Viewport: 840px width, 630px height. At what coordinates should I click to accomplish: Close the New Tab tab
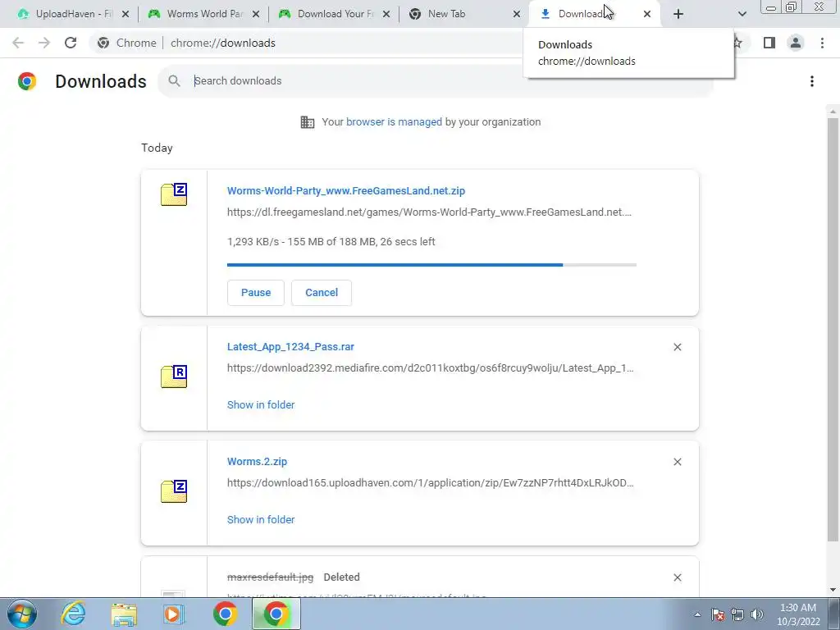coord(517,14)
